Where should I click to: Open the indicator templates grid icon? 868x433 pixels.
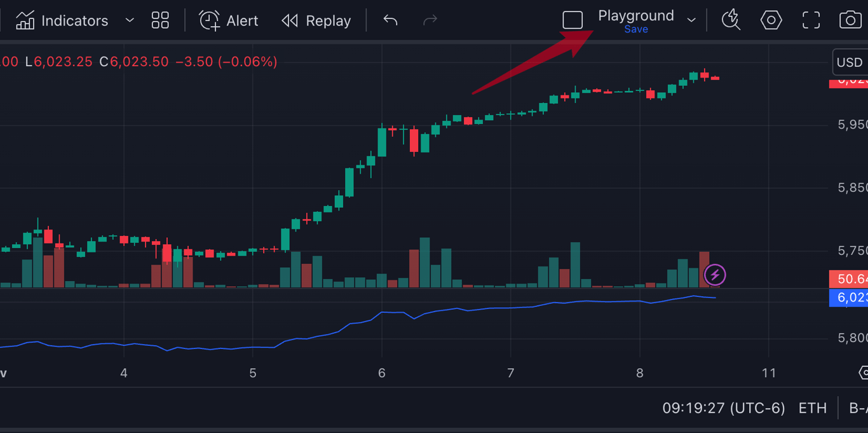(160, 21)
